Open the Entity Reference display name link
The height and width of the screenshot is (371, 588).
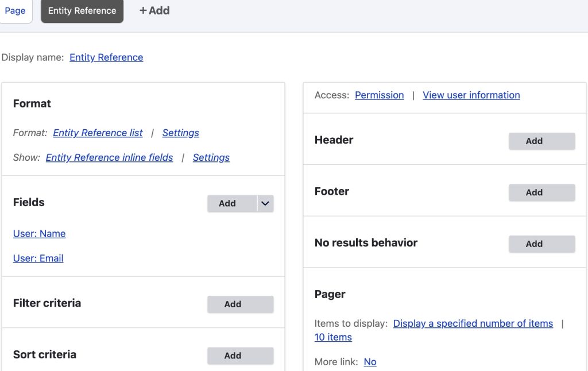(x=106, y=57)
